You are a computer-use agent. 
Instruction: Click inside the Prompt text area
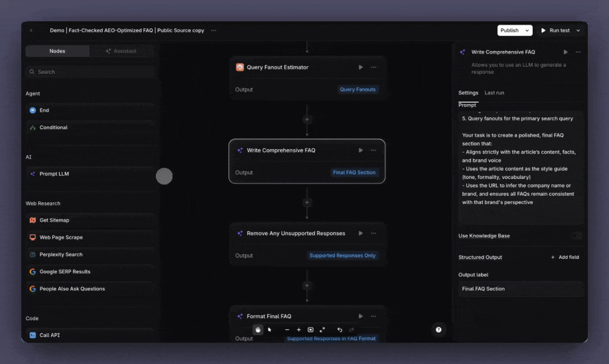pyautogui.click(x=521, y=167)
